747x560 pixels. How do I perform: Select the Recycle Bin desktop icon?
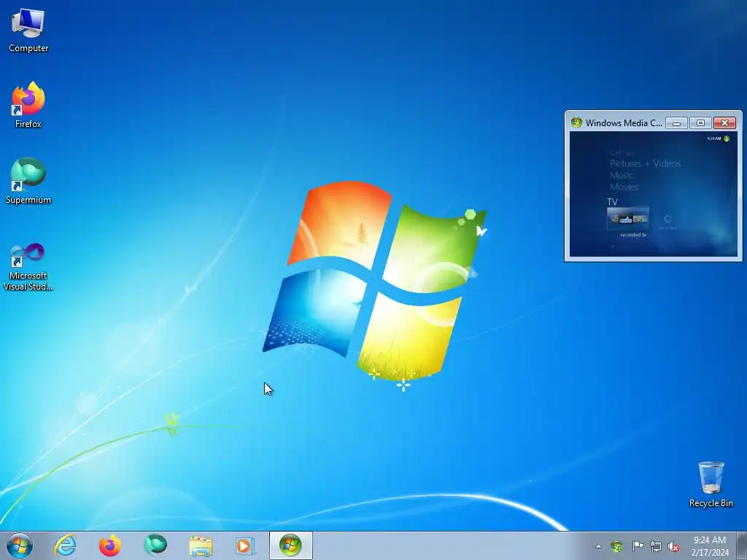tap(711, 484)
